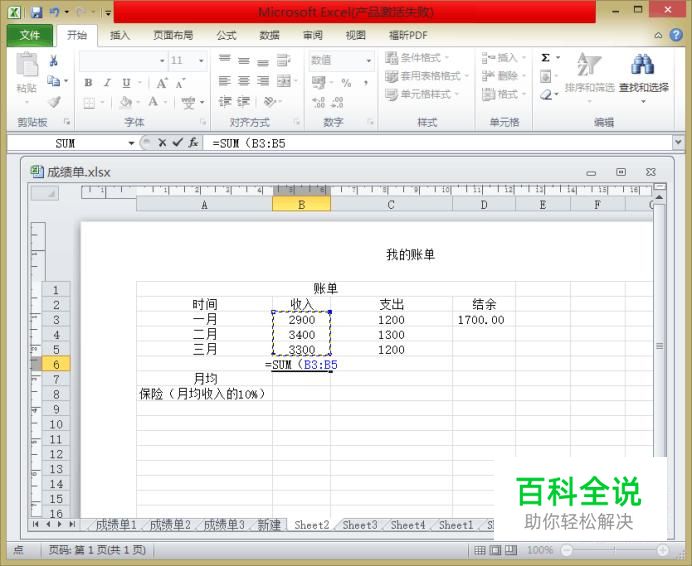Click the zoom slider in status bar
692x566 pixels.
614,550
